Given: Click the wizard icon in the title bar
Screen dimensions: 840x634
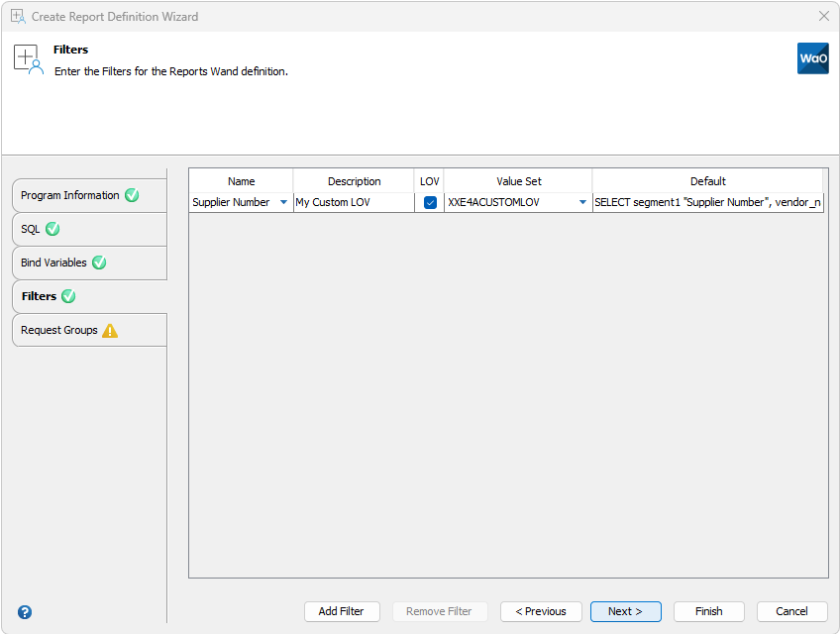Looking at the screenshot, I should pyautogui.click(x=20, y=16).
